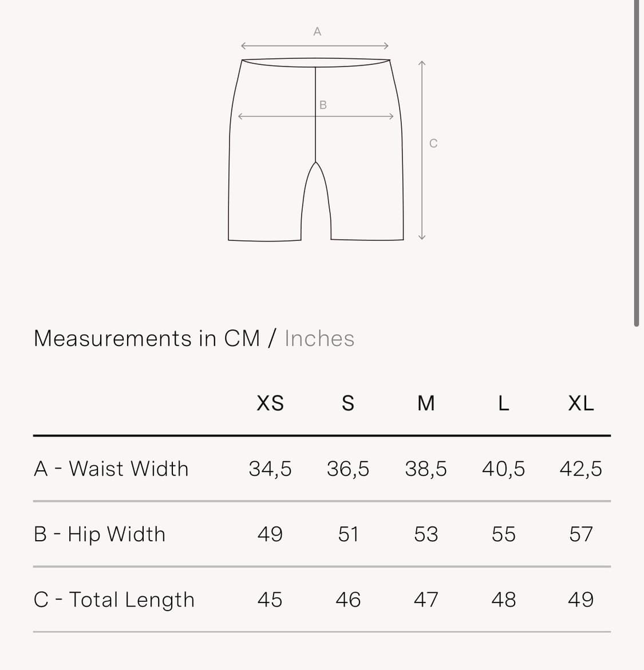Click label A above the waist arrow
The image size is (644, 670).
click(317, 31)
